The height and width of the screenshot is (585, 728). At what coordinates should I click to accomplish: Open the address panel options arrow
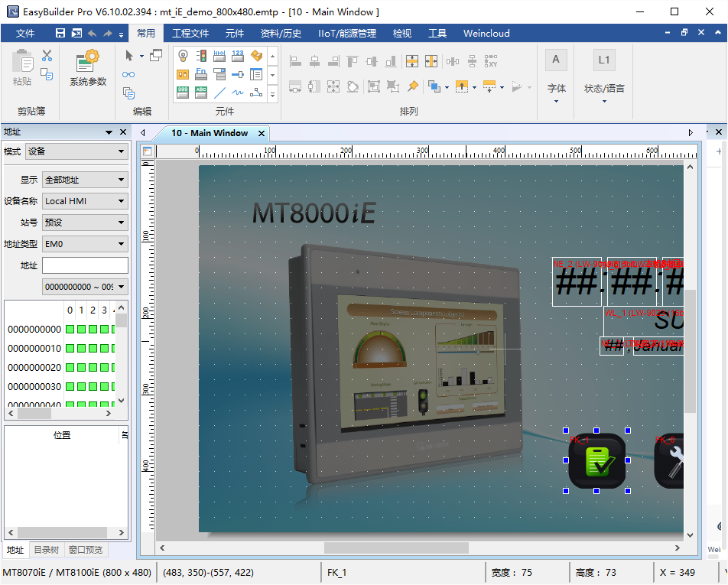(x=109, y=132)
